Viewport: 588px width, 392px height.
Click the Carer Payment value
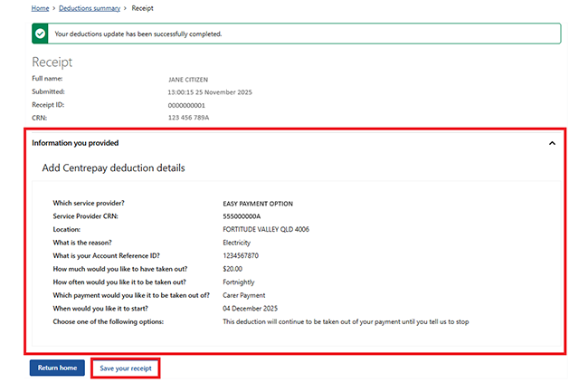(244, 295)
